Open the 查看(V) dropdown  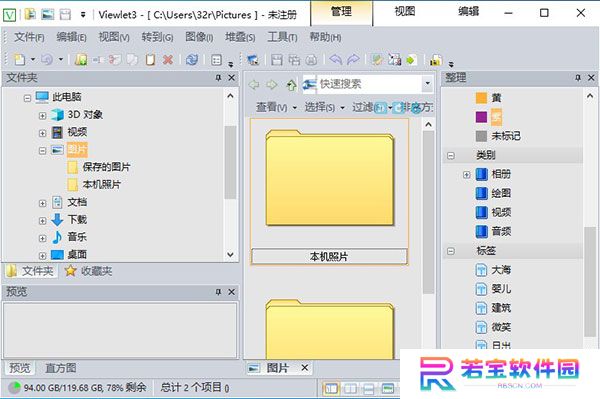point(276,107)
